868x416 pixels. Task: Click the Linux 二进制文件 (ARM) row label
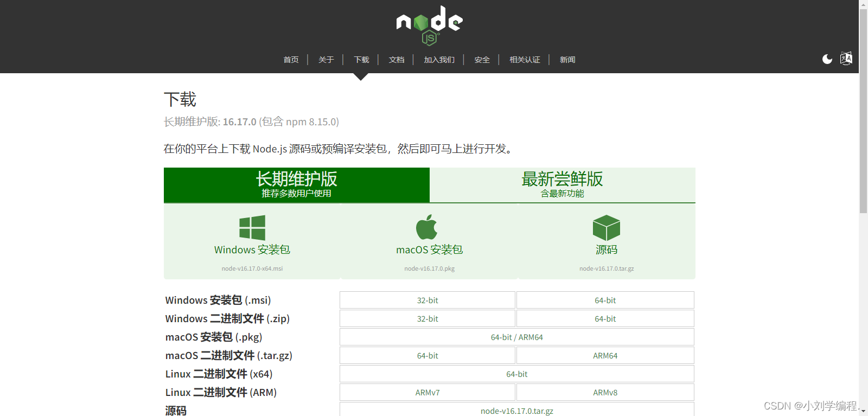click(x=221, y=392)
